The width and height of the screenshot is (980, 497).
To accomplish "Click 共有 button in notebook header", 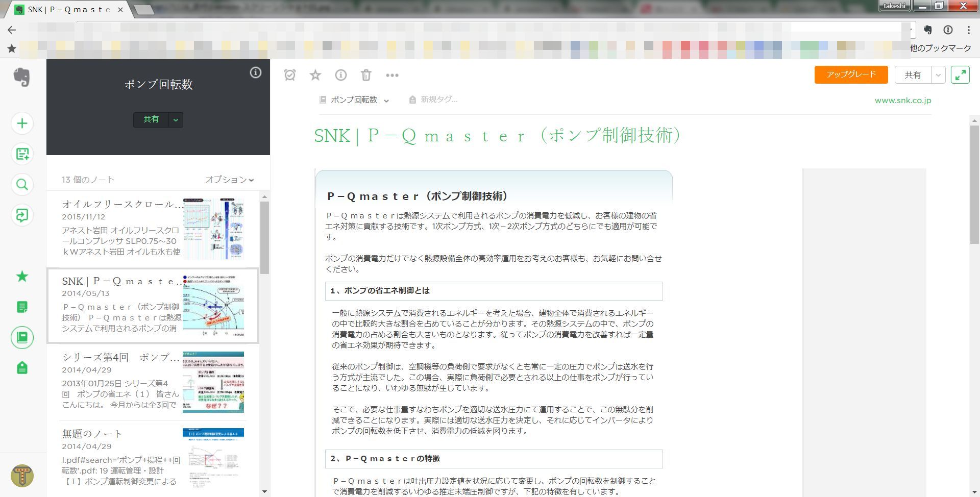I will coord(151,119).
